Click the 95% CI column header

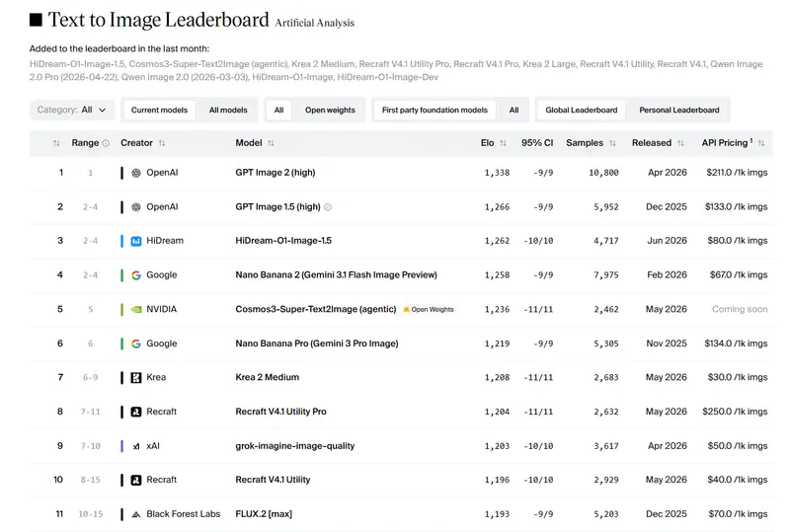coord(537,143)
